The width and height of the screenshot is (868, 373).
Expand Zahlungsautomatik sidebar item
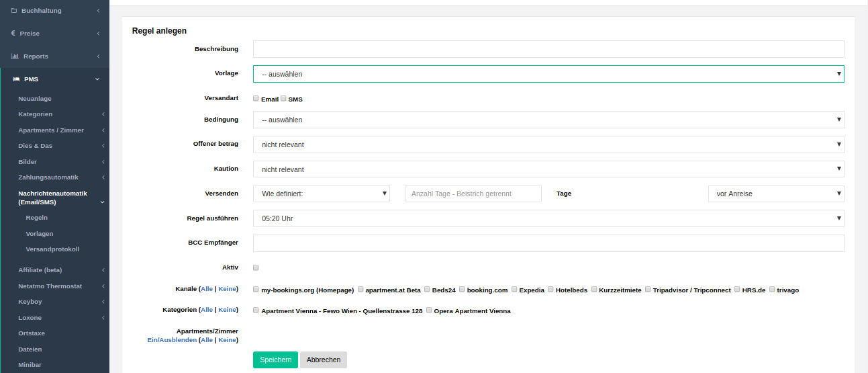60,177
